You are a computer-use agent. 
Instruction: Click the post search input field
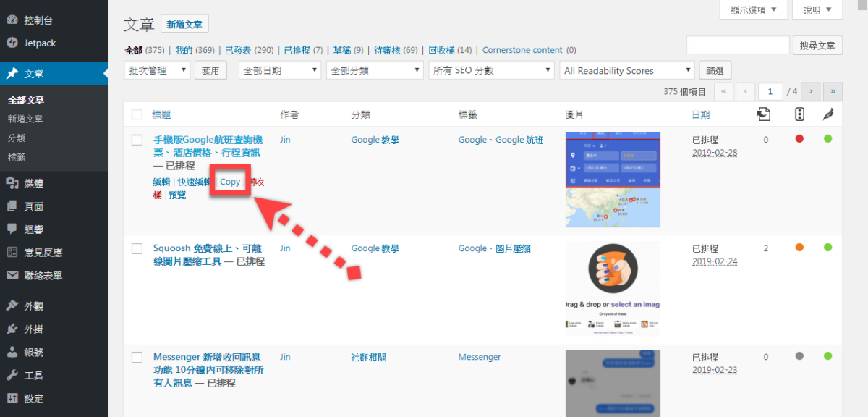(738, 45)
